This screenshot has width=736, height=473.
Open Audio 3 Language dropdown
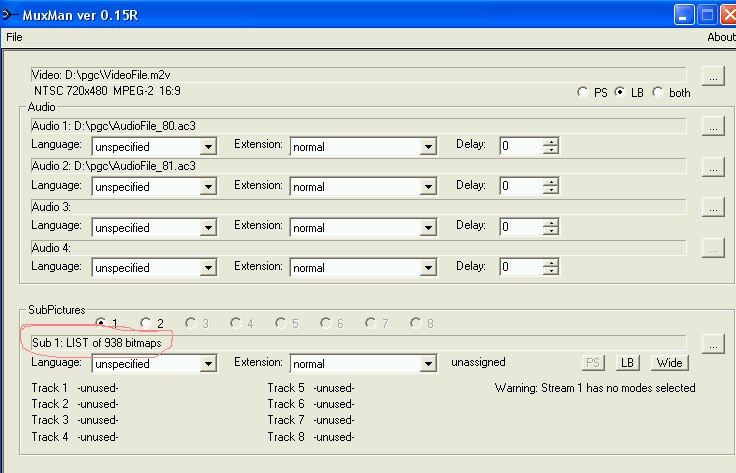click(x=208, y=228)
